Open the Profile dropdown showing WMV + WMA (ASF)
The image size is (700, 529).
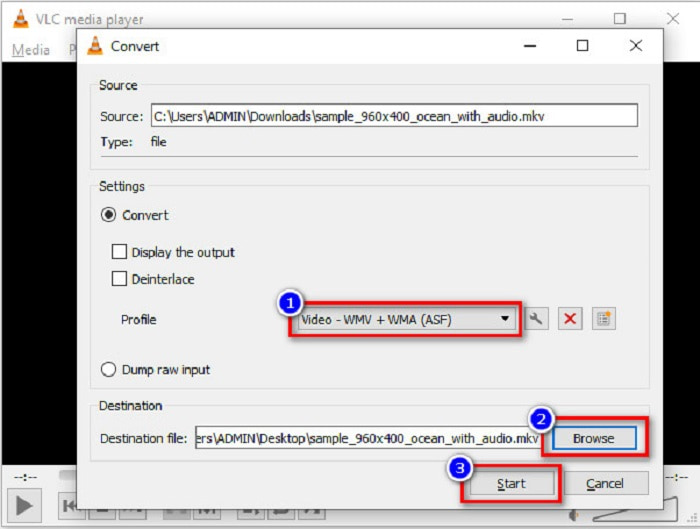(405, 319)
